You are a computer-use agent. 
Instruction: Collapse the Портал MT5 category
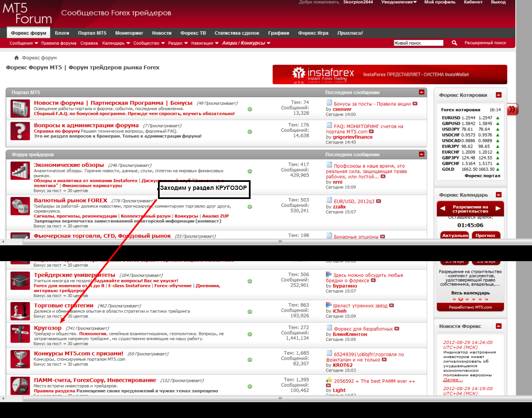click(x=422, y=92)
